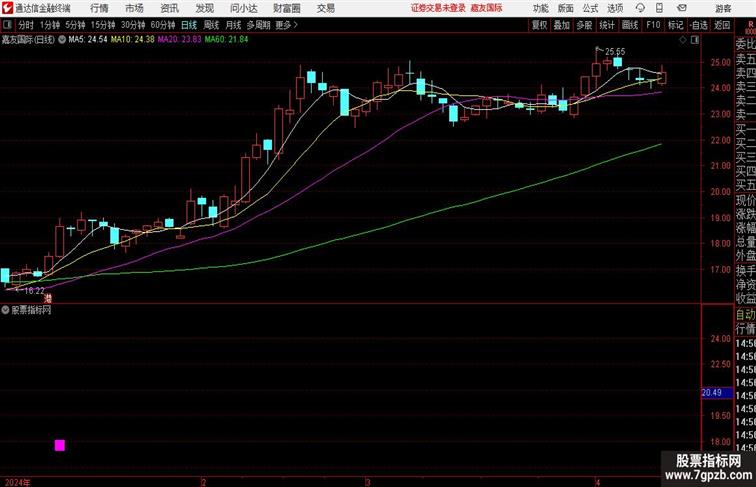Click the 复权 button
The height and width of the screenshot is (487, 756).
click(x=540, y=25)
